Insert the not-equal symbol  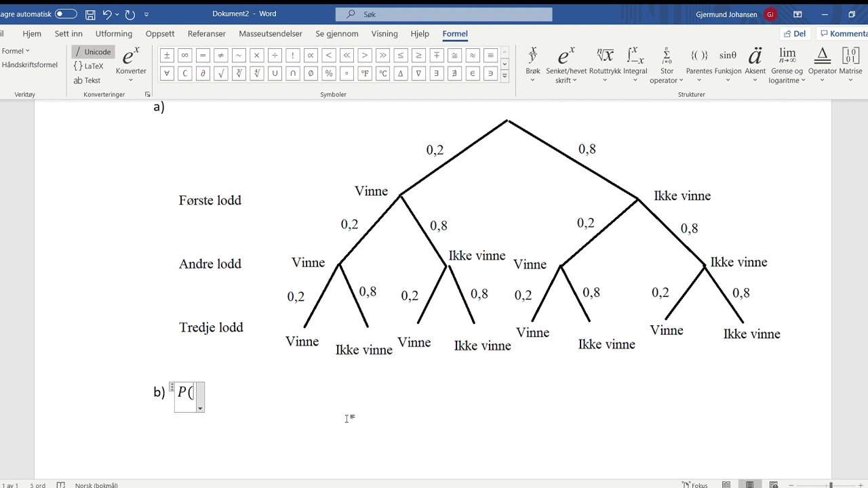click(x=221, y=56)
